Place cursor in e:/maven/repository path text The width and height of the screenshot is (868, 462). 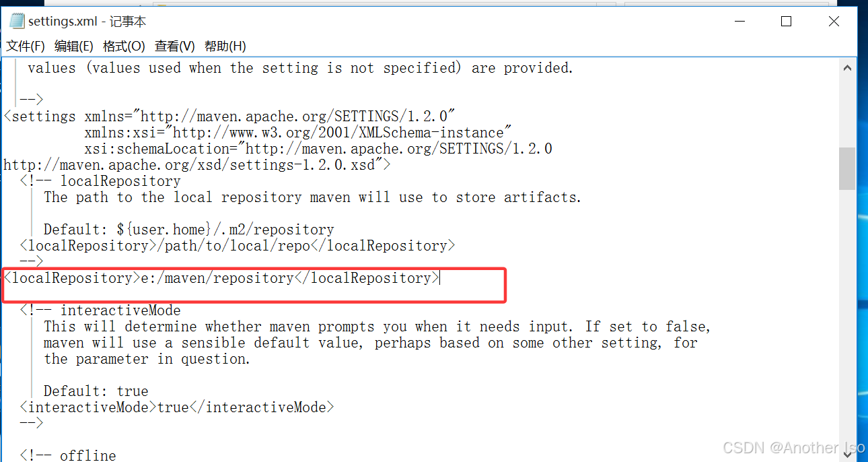point(217,277)
